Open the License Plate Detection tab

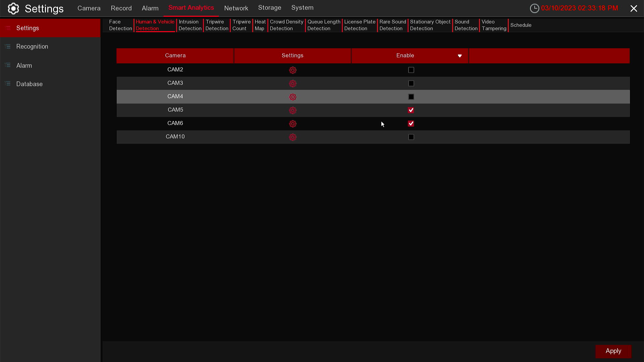(360, 25)
